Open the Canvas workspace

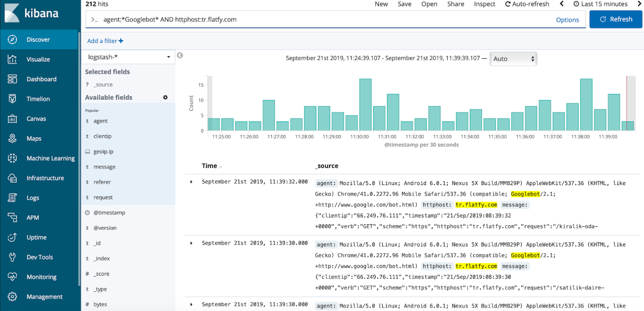point(39,119)
